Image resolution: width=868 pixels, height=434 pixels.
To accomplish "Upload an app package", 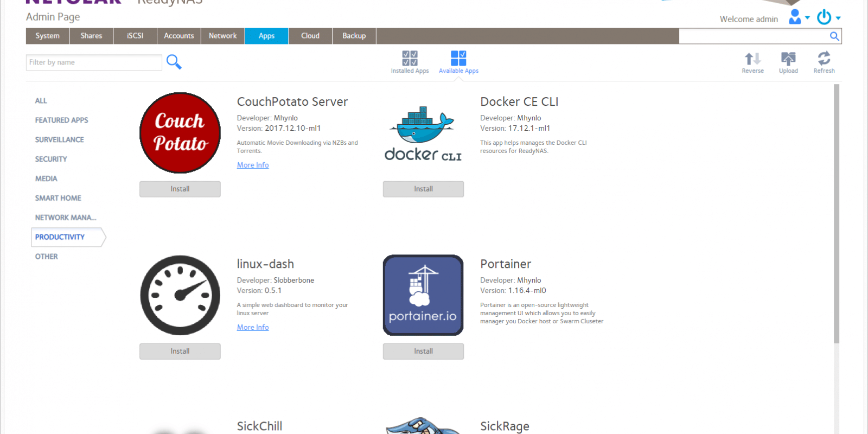I will tap(788, 62).
